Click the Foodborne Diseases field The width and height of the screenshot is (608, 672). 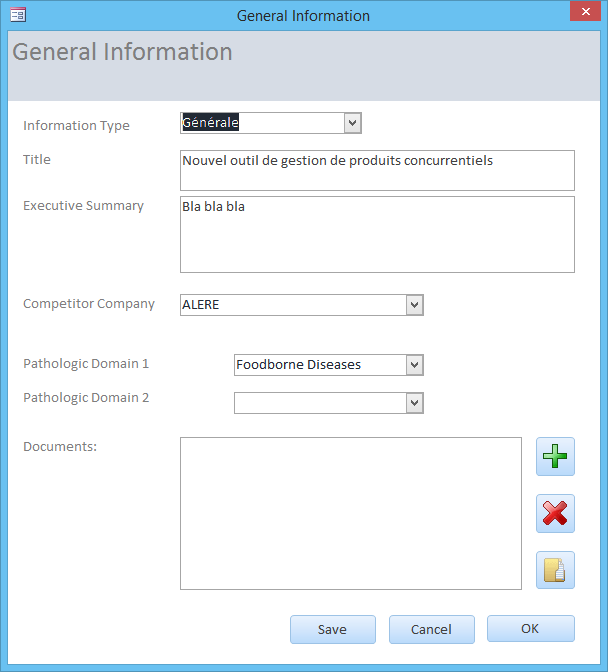[320, 365]
